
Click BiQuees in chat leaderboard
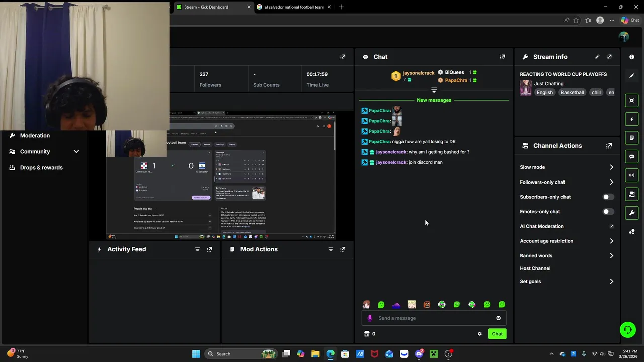(x=454, y=73)
